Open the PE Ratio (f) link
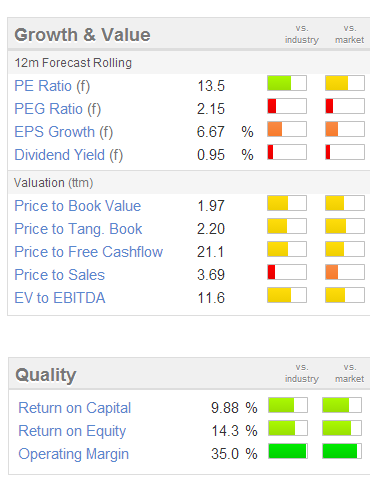 [x=52, y=86]
